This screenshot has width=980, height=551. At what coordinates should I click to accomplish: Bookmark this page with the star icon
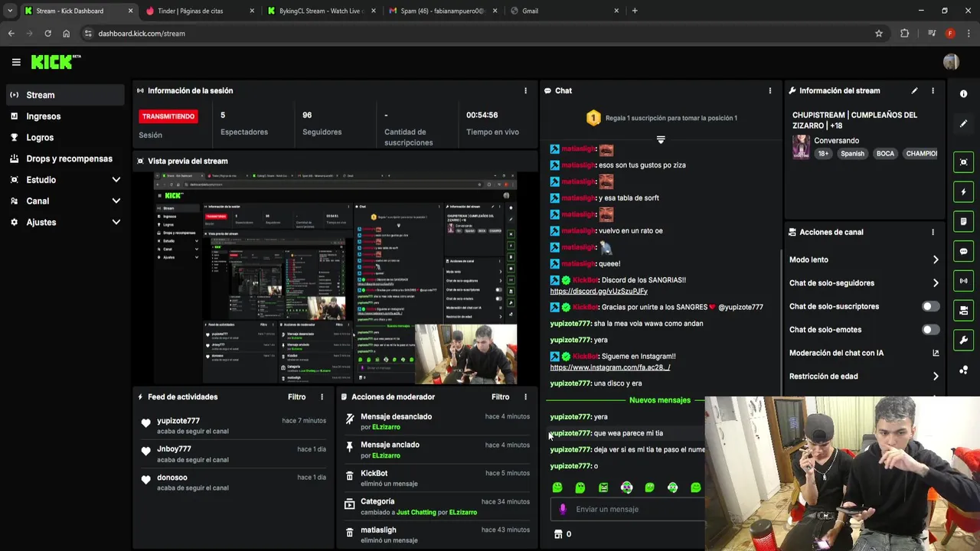coord(879,34)
